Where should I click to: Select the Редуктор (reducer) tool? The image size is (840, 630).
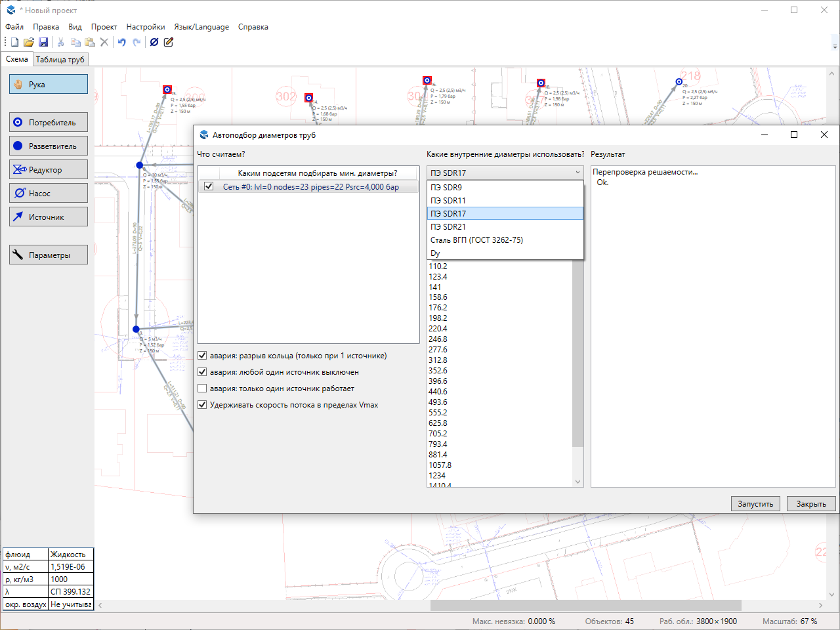49,170
